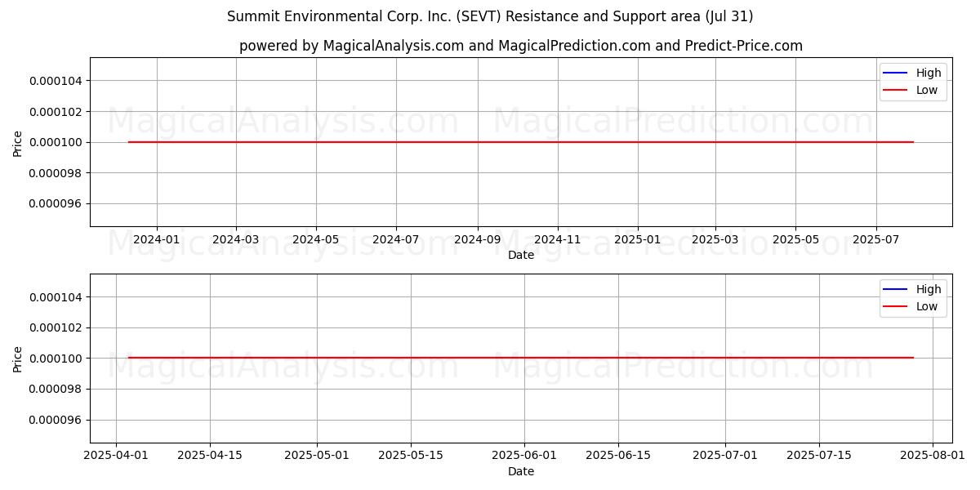Click the bottom chart's 'Date' axis title
This screenshot has width=980, height=490.
click(x=521, y=472)
